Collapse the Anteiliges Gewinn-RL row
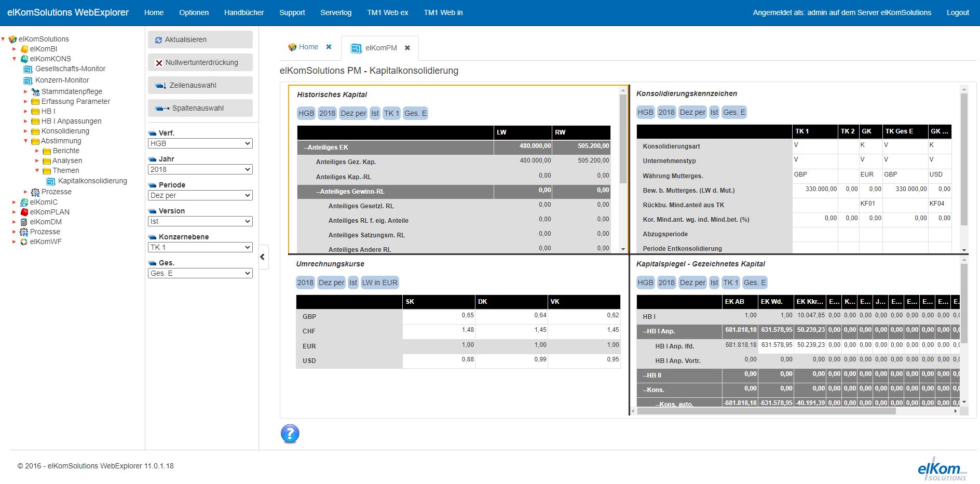Screen dimensions: 980x484 (318, 192)
